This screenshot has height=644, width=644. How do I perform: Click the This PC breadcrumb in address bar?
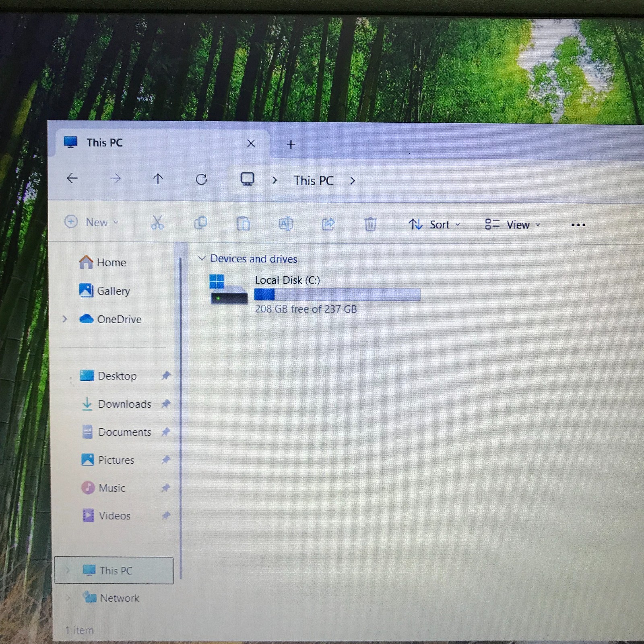tap(314, 181)
